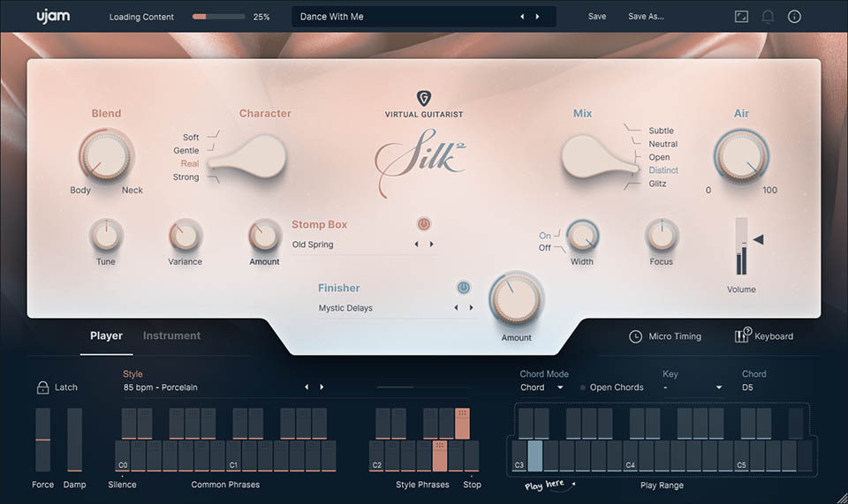Select the next Style arrow for Porcelain

point(322,387)
